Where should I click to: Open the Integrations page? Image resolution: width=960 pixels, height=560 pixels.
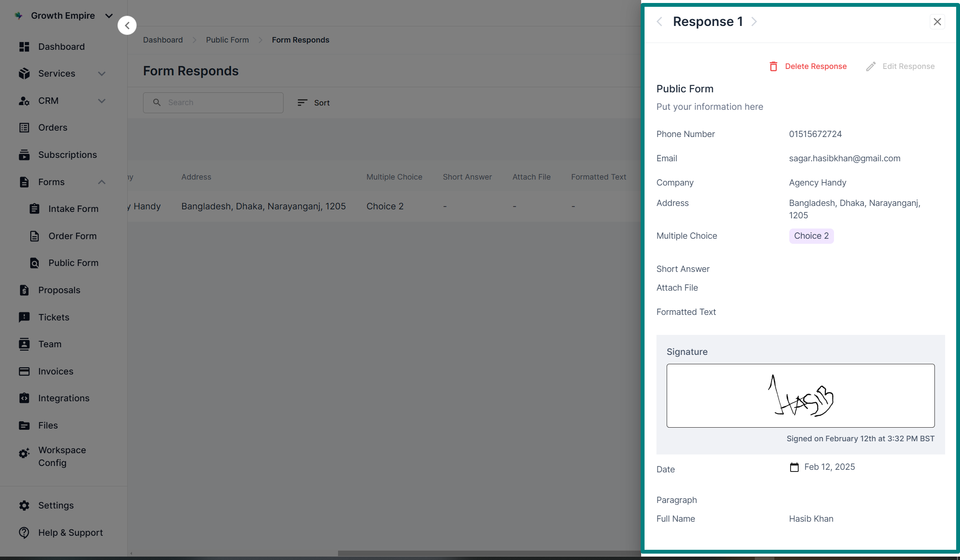coord(63,398)
